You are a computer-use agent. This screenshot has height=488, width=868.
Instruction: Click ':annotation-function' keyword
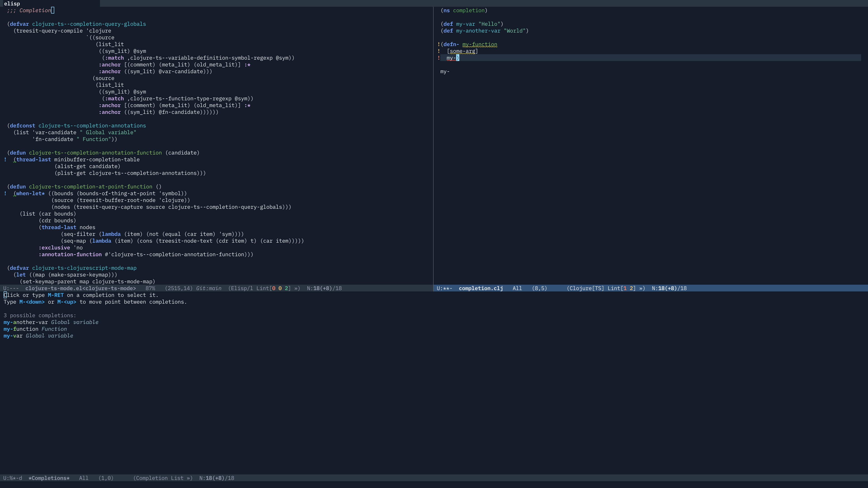[x=70, y=254]
